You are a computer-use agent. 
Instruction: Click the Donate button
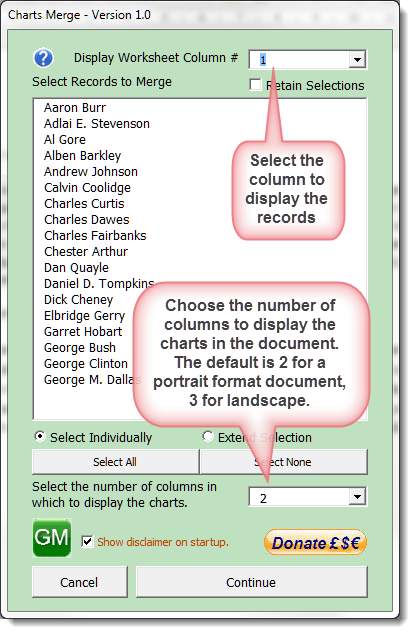315,543
